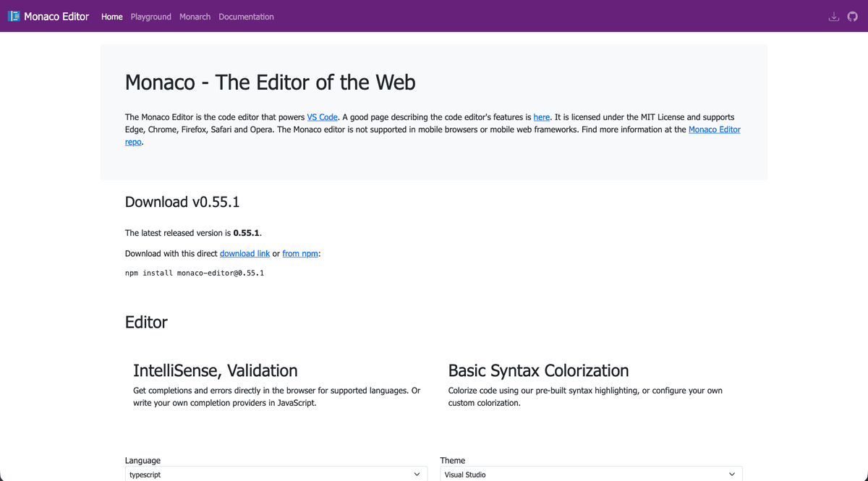Follow the VS Code link

coord(322,117)
